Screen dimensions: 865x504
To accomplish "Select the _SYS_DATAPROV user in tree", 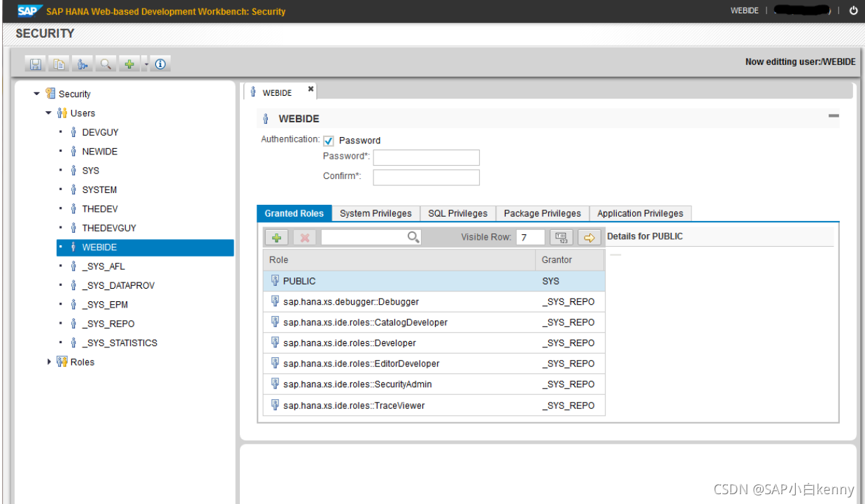I will point(118,286).
